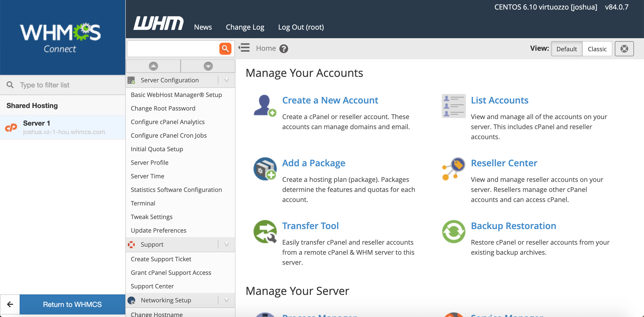Open Initial Quota Setup
Viewport: 644px width, 317px height.
point(157,149)
